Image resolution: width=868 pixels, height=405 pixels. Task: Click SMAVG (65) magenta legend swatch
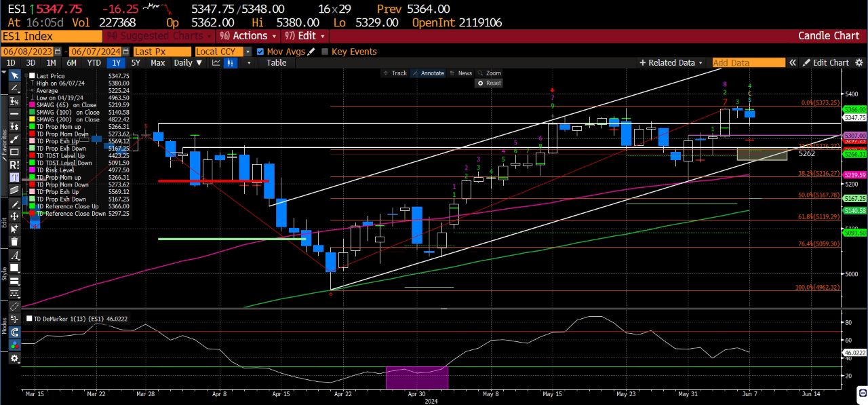tap(32, 106)
